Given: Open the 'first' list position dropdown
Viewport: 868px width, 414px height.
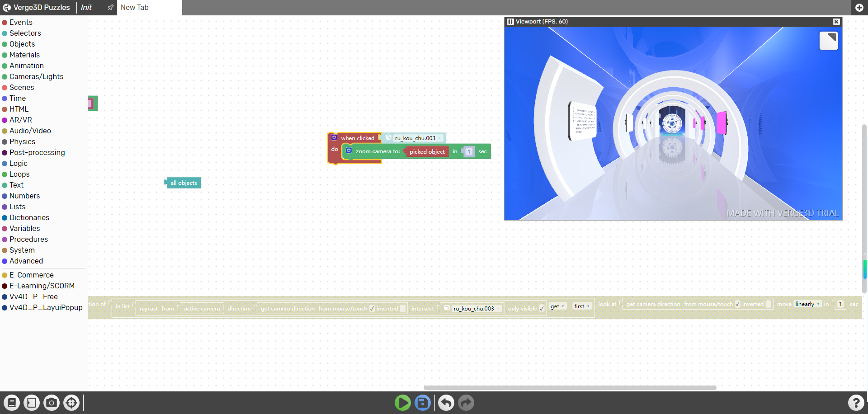Looking at the screenshot, I should (582, 306).
